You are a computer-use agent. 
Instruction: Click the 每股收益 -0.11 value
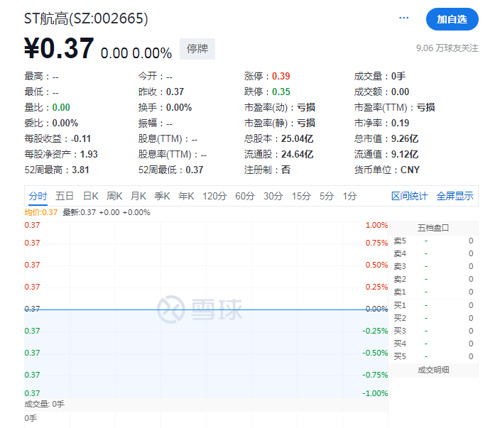coord(81,139)
